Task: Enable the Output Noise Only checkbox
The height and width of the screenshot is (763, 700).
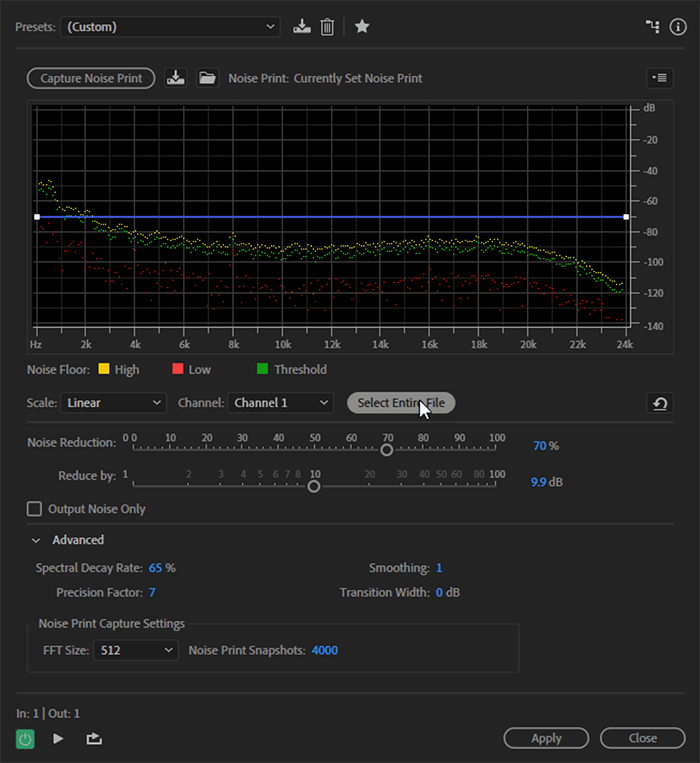Action: 35,509
